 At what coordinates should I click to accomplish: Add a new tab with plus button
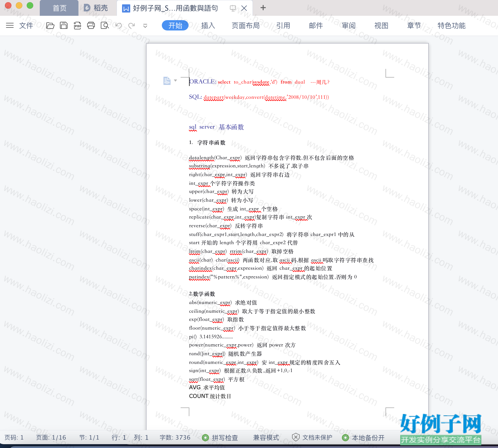coord(263,8)
